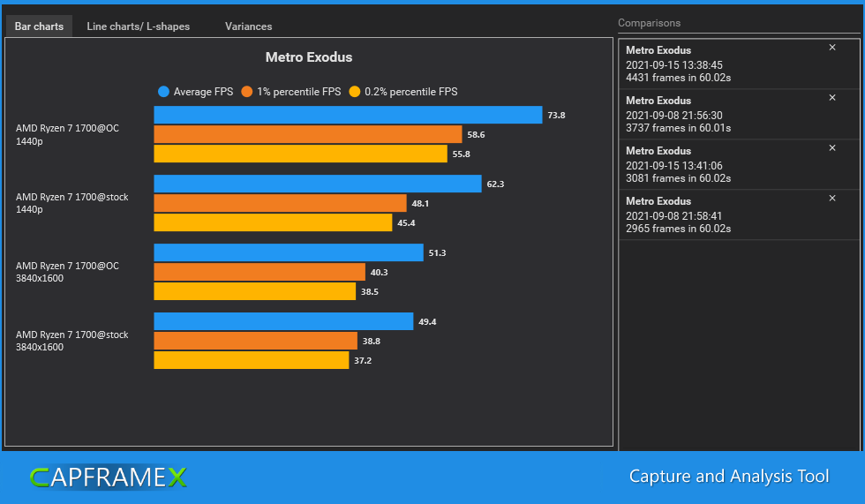Remove the 2021-09-15 13:41:06 comparison entry
The image size is (865, 504).
(x=831, y=147)
